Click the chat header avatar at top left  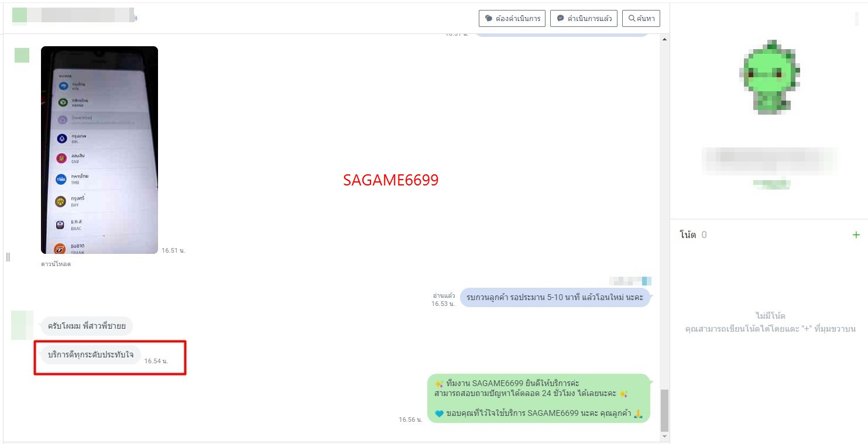pos(19,16)
